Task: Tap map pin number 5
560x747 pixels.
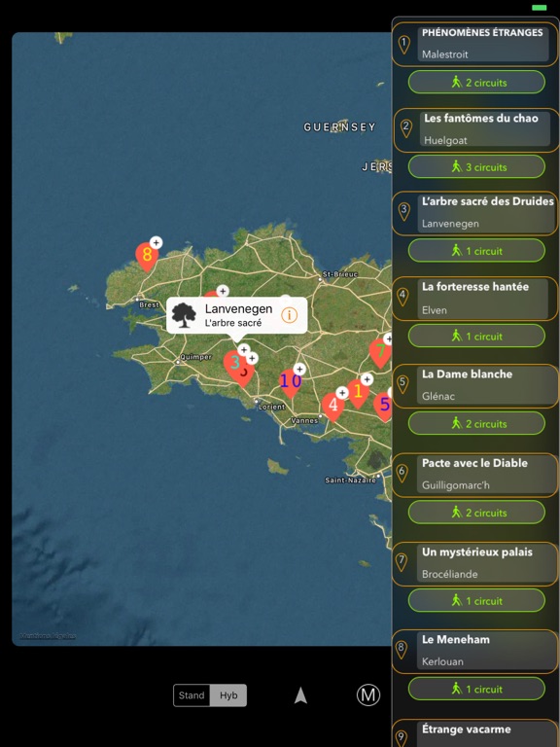Action: pos(383,407)
